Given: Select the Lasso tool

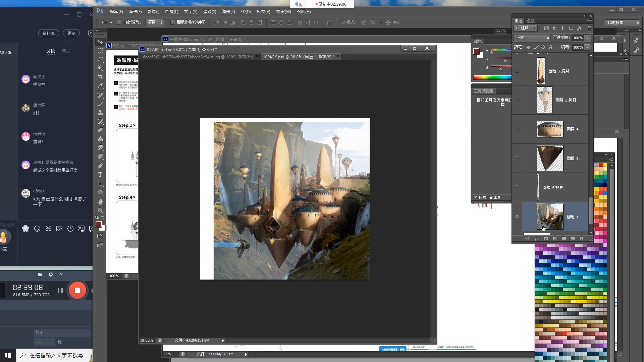Looking at the screenshot, I should tap(100, 59).
